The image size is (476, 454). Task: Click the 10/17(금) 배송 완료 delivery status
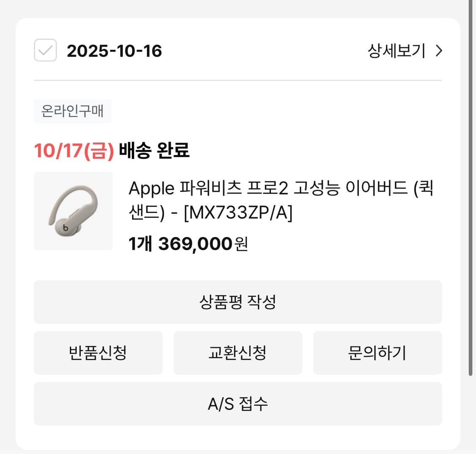click(x=112, y=152)
